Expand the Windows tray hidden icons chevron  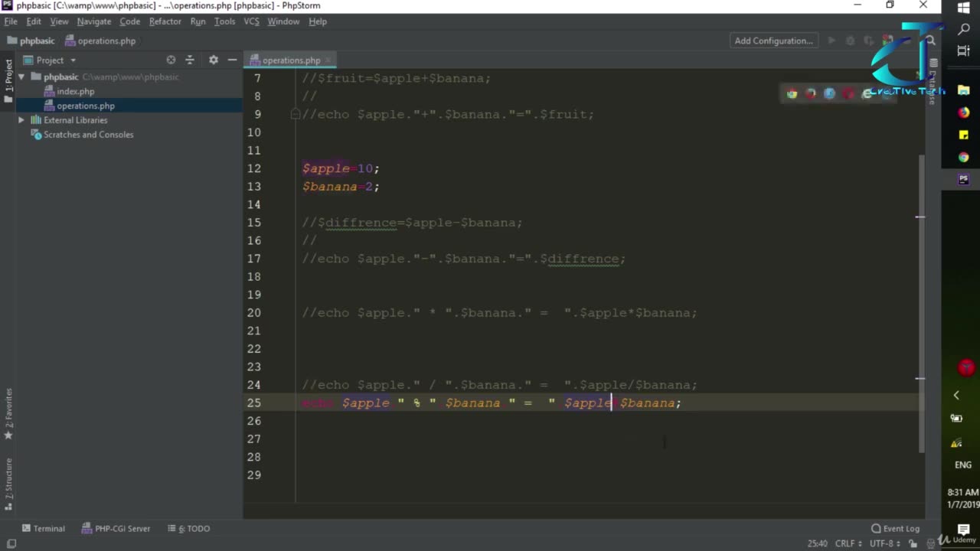click(x=956, y=395)
